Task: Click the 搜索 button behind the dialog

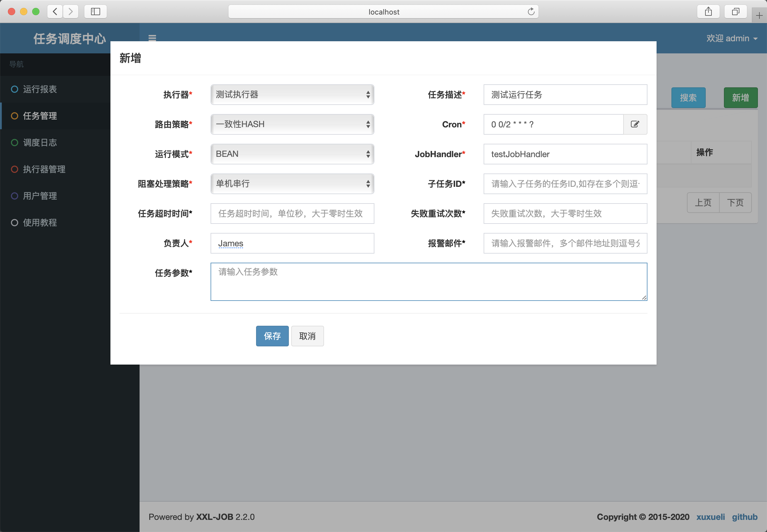Action: tap(688, 98)
